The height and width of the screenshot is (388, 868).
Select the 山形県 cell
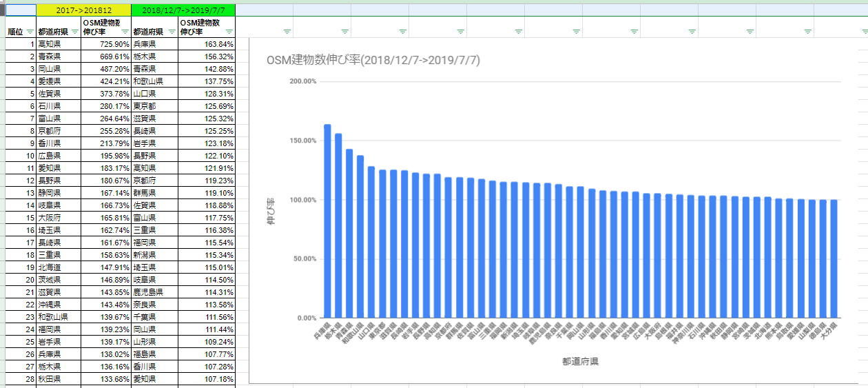(x=155, y=342)
